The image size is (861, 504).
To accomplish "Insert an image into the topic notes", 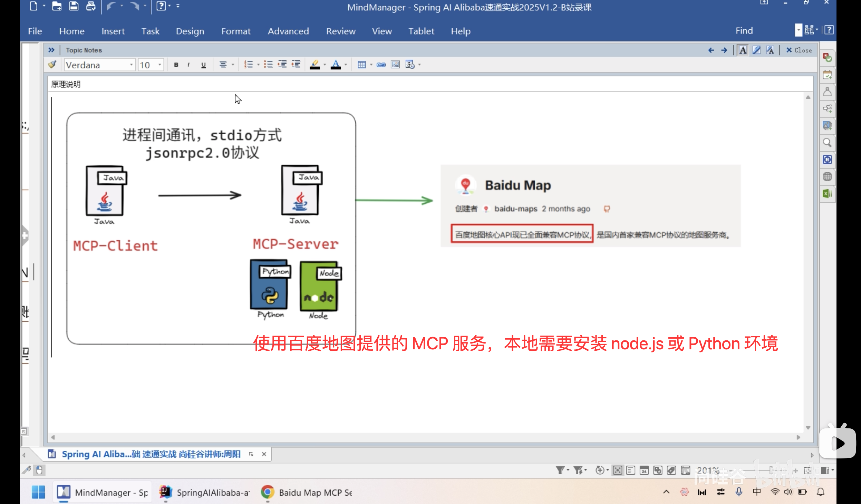I will [x=395, y=65].
